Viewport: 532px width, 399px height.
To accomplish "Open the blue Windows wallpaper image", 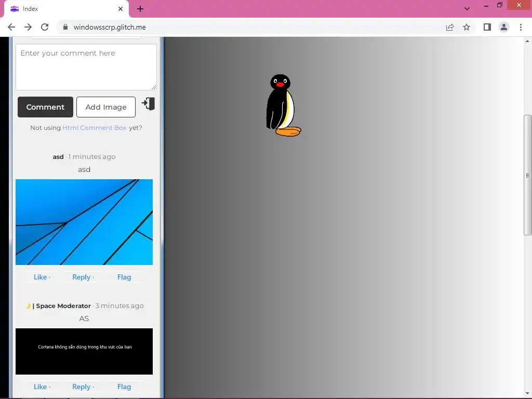I will [x=84, y=222].
